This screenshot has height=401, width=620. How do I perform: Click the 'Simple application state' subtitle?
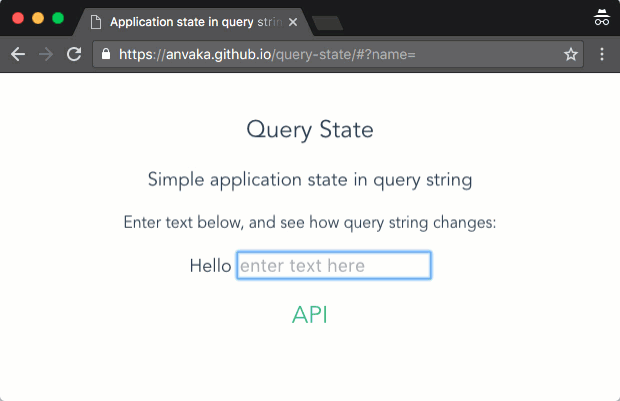(310, 180)
